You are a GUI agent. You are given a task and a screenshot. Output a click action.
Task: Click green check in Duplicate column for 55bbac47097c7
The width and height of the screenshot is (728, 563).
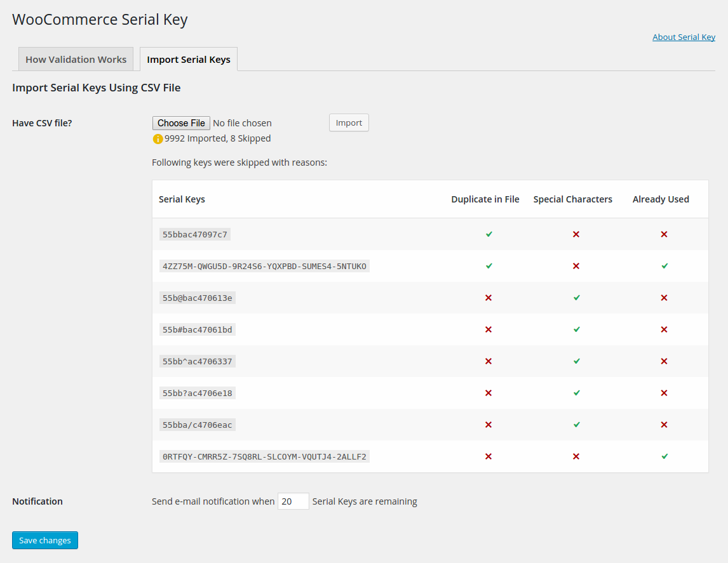(x=489, y=234)
